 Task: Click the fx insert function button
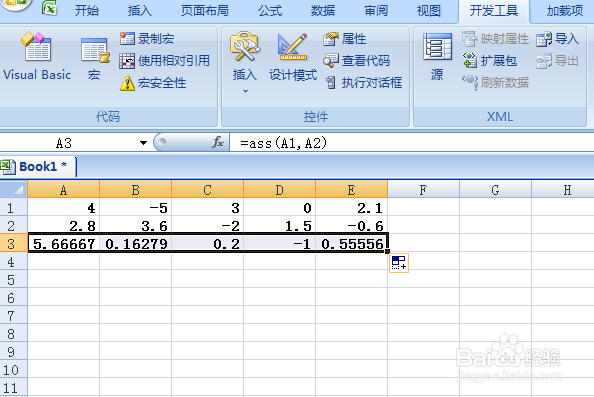click(x=217, y=143)
